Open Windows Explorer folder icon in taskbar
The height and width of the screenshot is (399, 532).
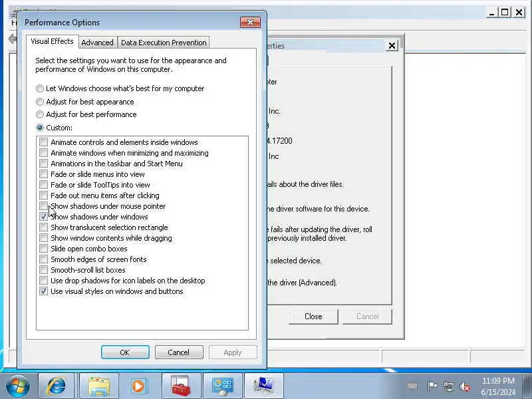[x=98, y=386]
